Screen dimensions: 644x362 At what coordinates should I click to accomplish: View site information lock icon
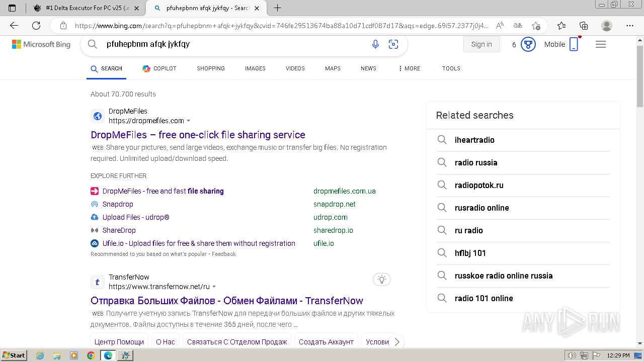(63, 26)
